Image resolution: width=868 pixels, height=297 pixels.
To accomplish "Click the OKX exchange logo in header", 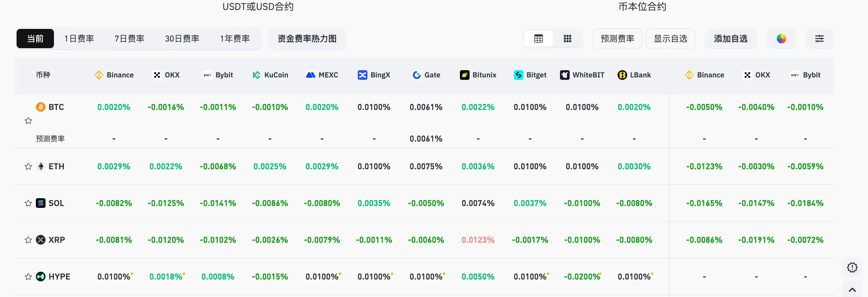I will pos(157,75).
